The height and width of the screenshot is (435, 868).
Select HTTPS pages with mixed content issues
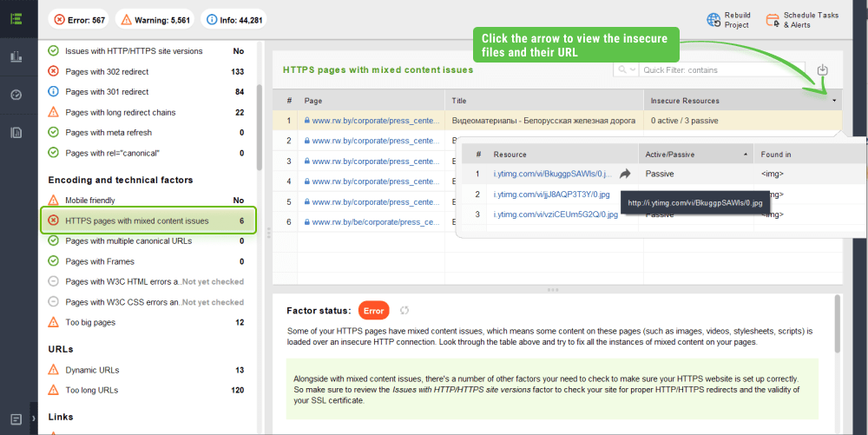click(148, 221)
